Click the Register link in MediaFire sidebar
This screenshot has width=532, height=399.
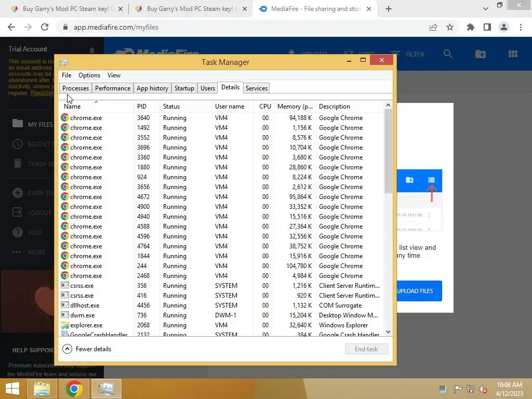pos(43,93)
